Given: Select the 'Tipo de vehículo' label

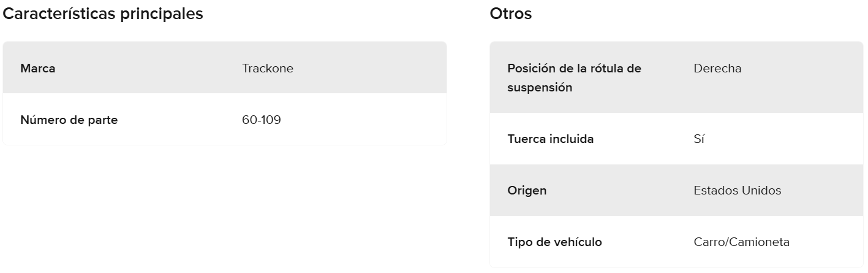Looking at the screenshot, I should point(555,242).
